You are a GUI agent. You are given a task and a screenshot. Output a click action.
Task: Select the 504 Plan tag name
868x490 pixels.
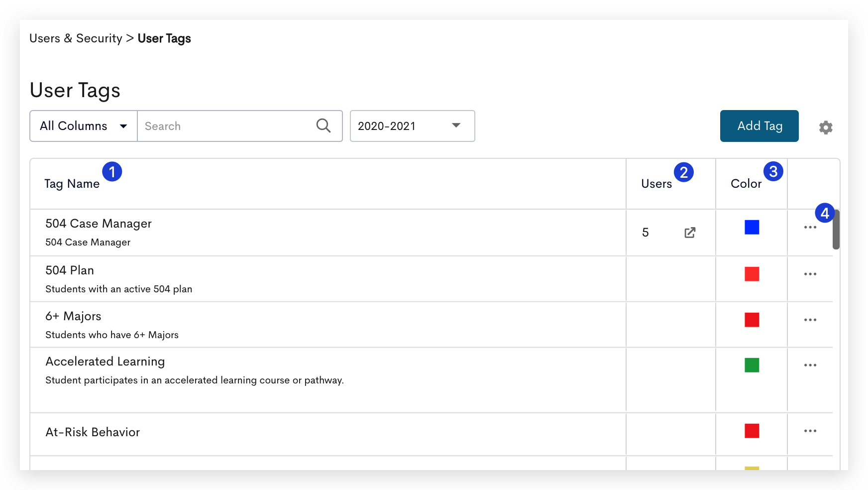coord(70,270)
